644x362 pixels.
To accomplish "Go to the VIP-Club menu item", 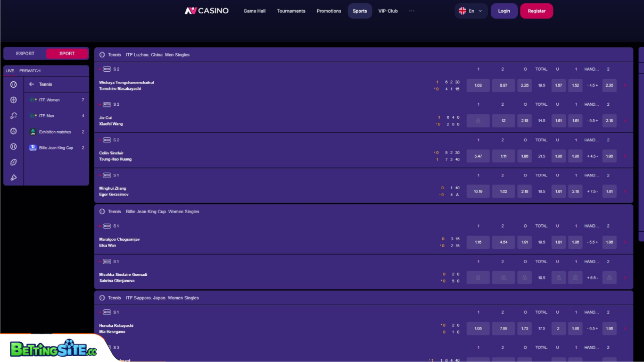I will 387,11.
